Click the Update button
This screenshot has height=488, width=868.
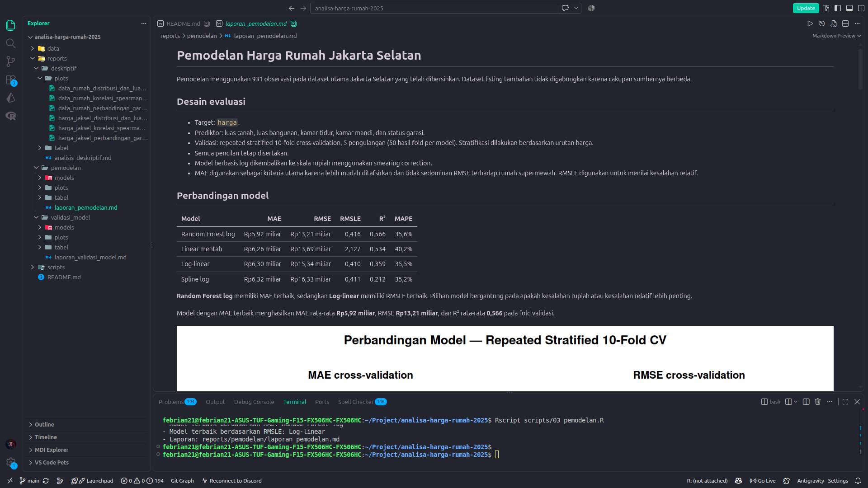[x=806, y=8]
